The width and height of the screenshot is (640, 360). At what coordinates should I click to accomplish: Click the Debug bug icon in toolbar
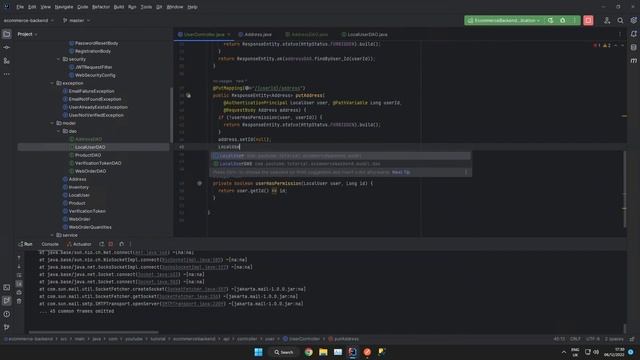pyautogui.click(x=563, y=20)
